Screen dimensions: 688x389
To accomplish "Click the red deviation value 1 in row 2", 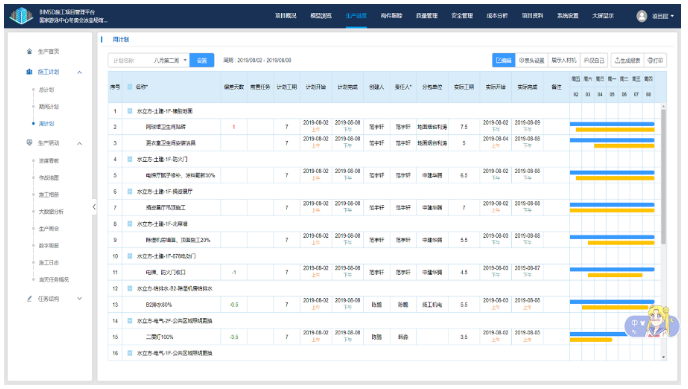I will [x=234, y=127].
